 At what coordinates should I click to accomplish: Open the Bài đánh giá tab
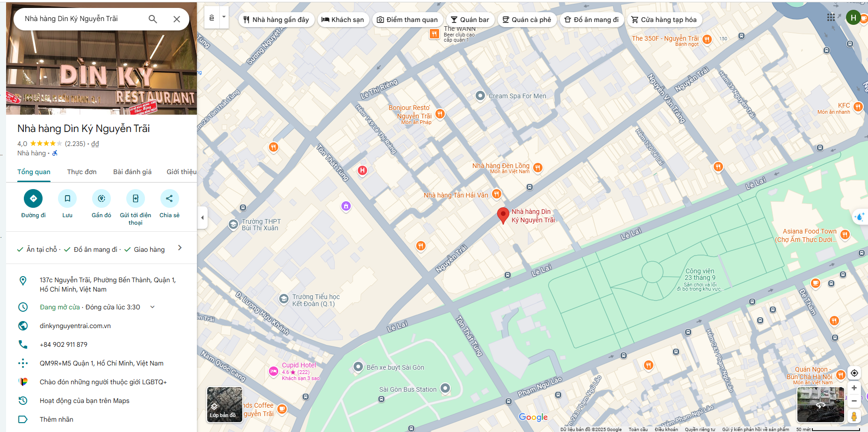[x=132, y=172]
